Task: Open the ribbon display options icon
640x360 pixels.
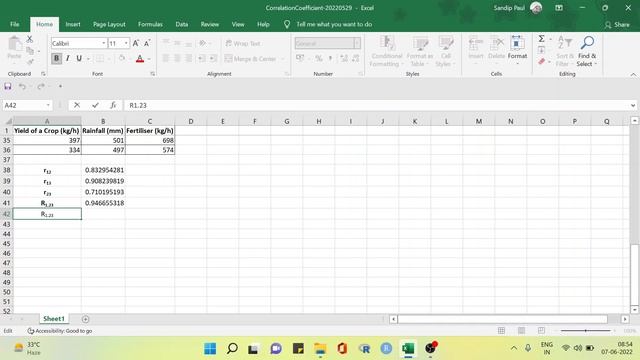Action: click(x=559, y=8)
